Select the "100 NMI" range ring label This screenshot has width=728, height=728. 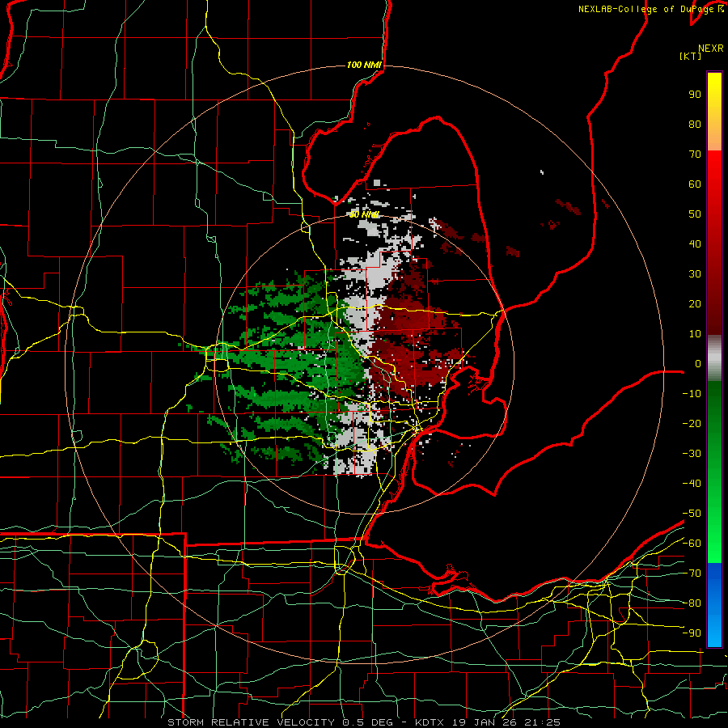pos(364,65)
